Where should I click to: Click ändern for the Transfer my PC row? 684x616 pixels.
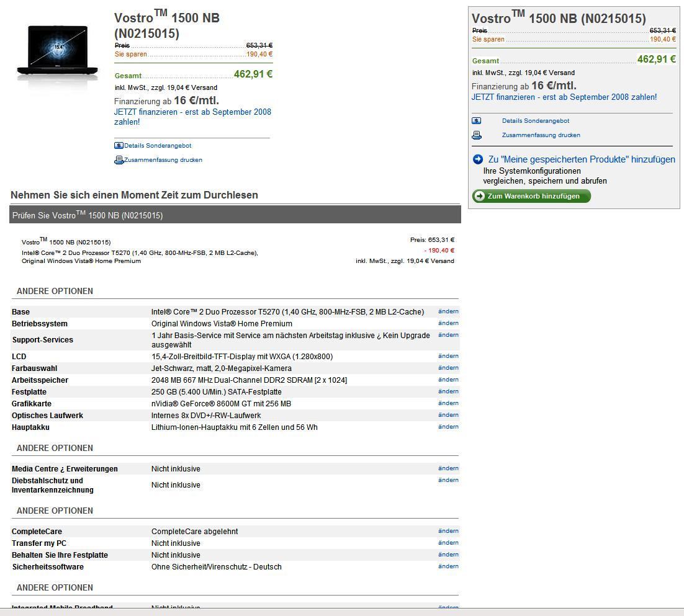pos(448,543)
